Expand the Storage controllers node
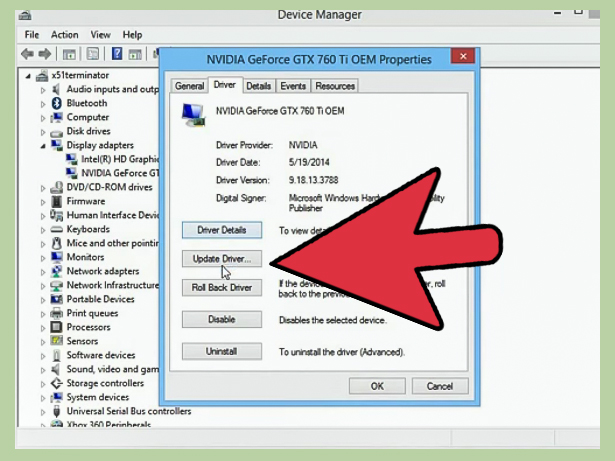The image size is (615, 461). (x=43, y=384)
